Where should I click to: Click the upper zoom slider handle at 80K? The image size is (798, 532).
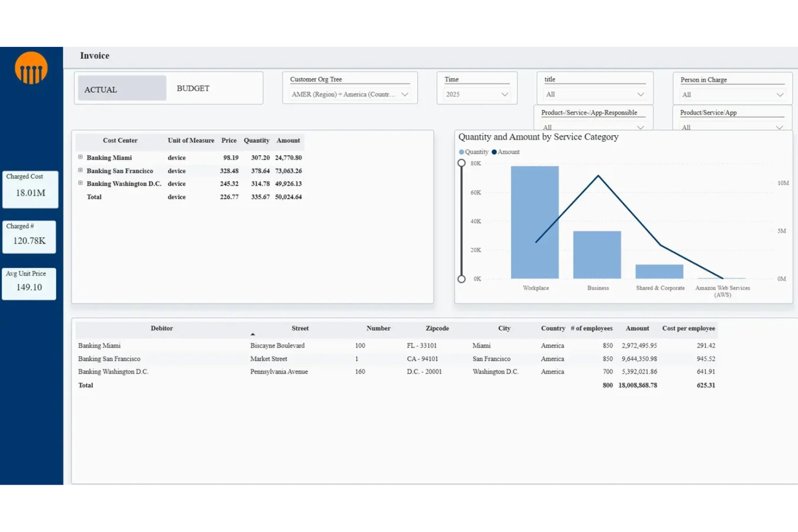(462, 163)
